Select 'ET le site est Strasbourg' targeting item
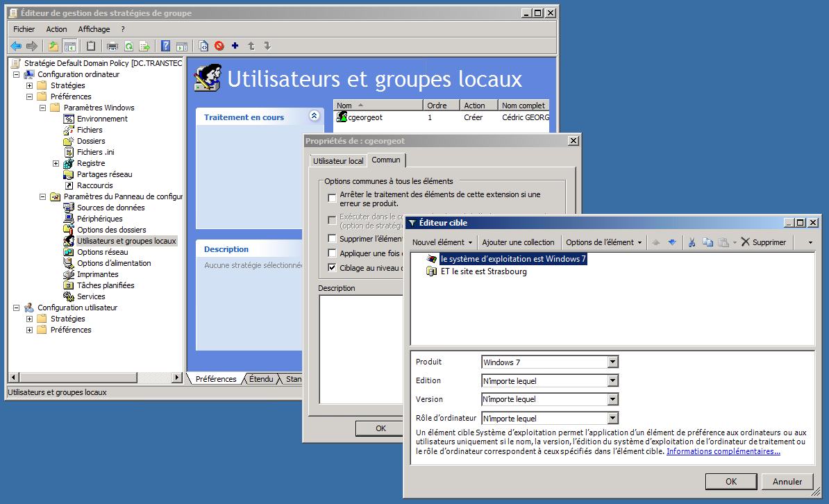This screenshot has width=829, height=504. click(x=484, y=271)
